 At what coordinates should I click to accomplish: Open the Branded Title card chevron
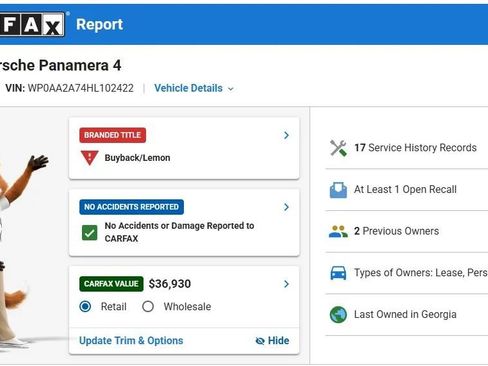(286, 135)
